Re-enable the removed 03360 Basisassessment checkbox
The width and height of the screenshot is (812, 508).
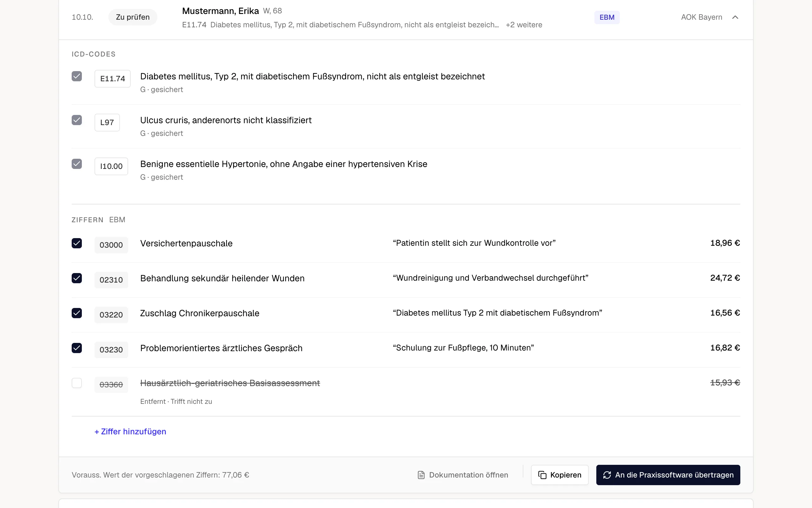pos(77,383)
